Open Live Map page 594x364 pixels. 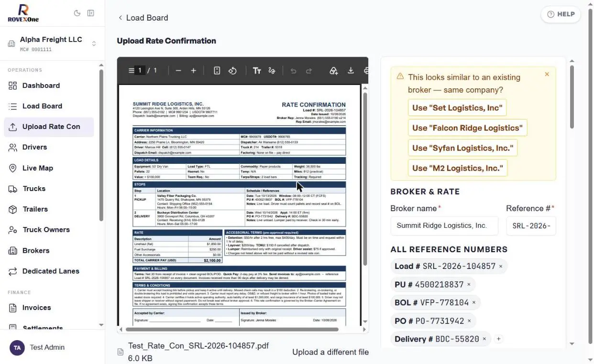tap(49, 168)
